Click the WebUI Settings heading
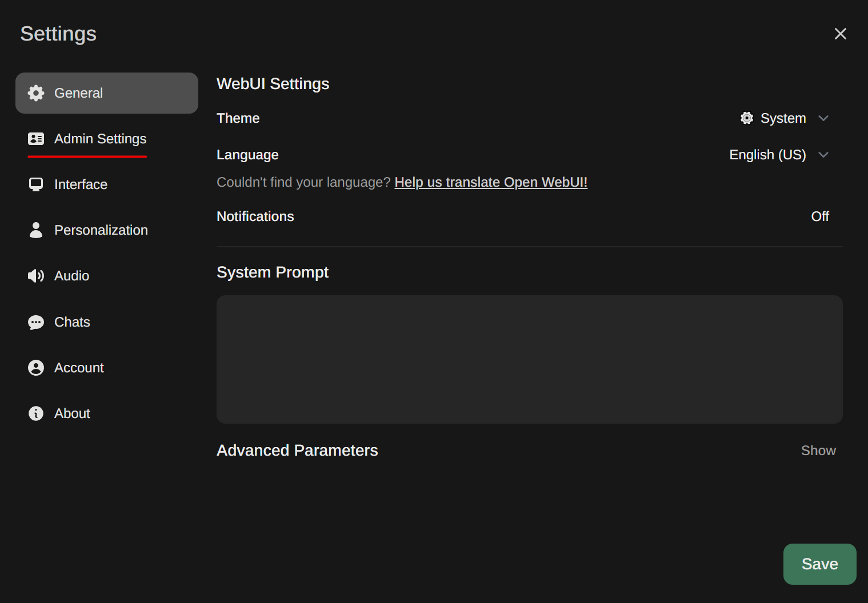This screenshot has height=603, width=868. tap(273, 84)
